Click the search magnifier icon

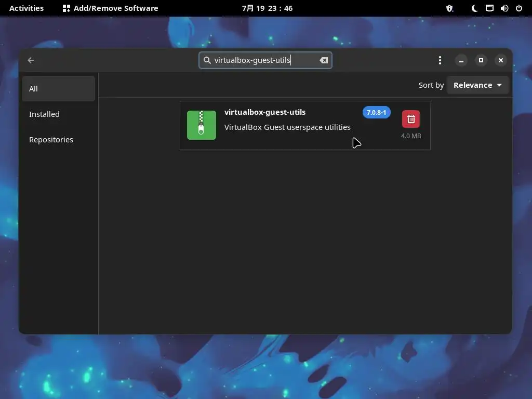(207, 60)
